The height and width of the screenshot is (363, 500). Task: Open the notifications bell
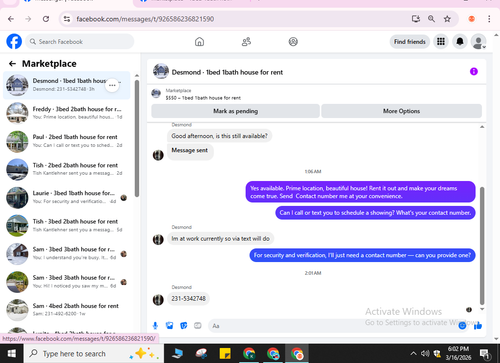pos(460,42)
